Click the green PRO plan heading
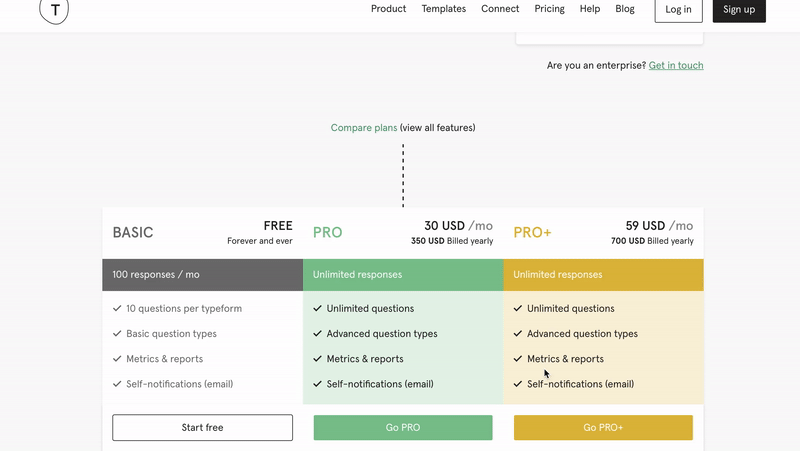The width and height of the screenshot is (800, 451). [328, 233]
